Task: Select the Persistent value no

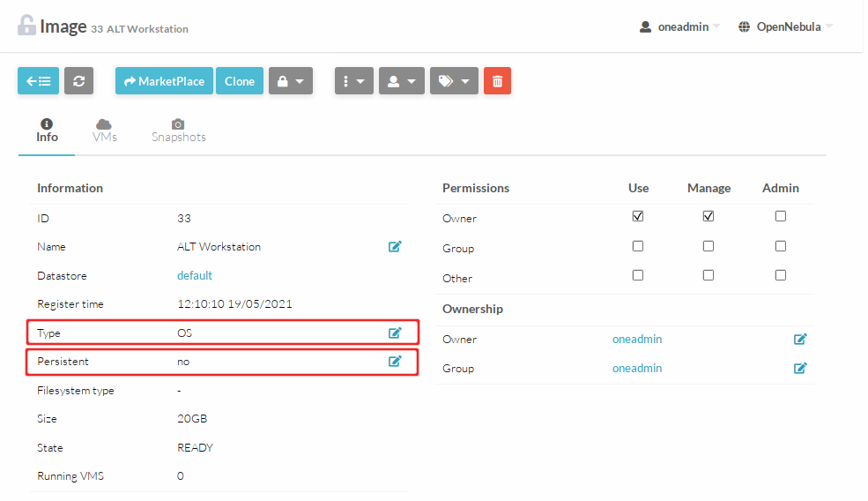Action: 183,362
